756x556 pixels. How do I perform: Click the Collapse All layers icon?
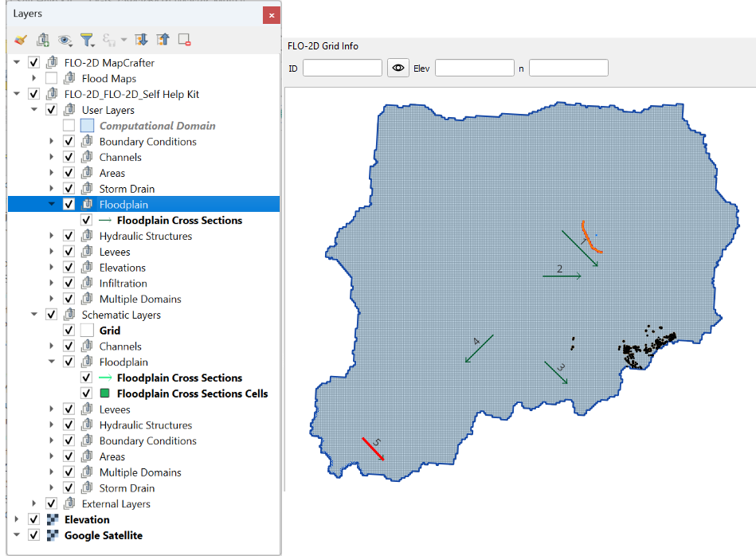pyautogui.click(x=163, y=39)
